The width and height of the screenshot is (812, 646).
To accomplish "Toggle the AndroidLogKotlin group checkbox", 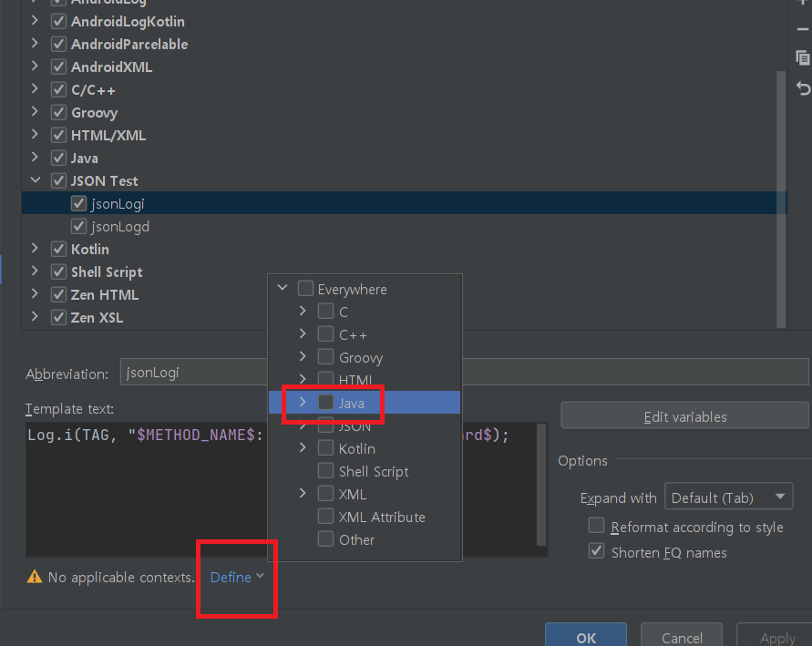I will point(58,21).
